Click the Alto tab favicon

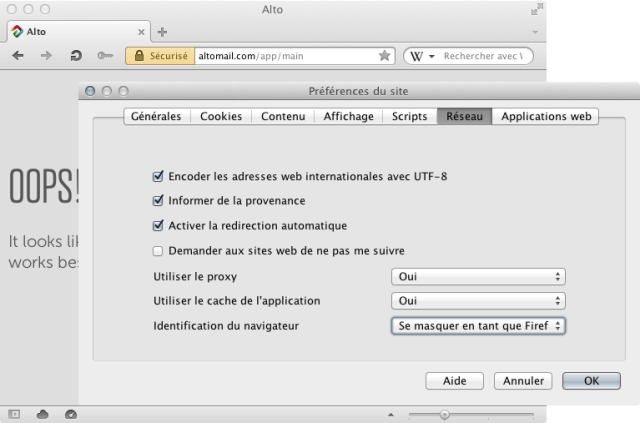click(17, 31)
